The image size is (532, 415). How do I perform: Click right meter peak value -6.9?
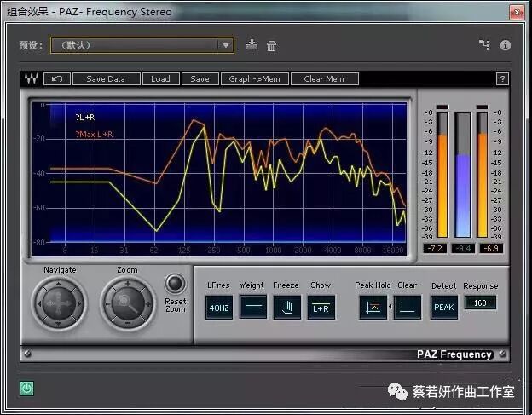[x=491, y=249]
